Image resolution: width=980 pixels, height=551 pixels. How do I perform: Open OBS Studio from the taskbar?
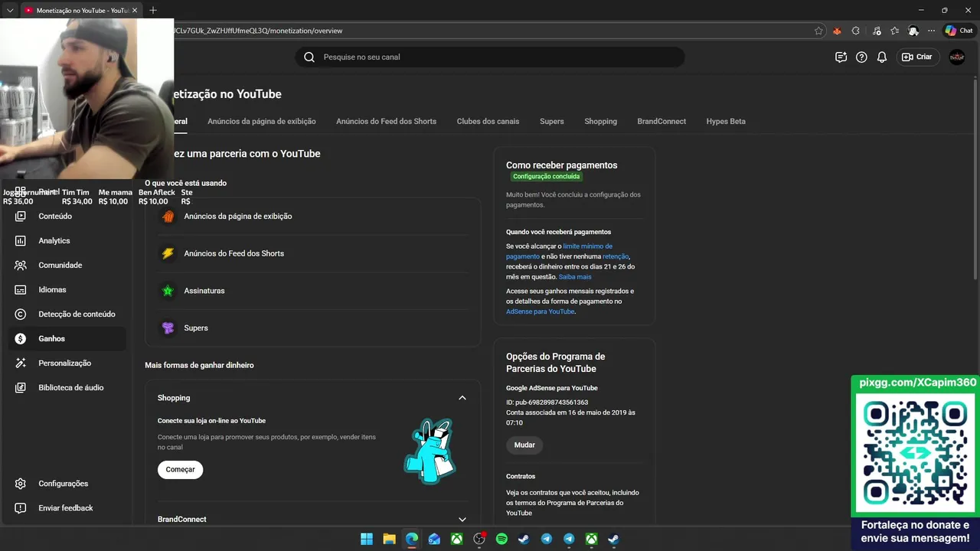(479, 540)
